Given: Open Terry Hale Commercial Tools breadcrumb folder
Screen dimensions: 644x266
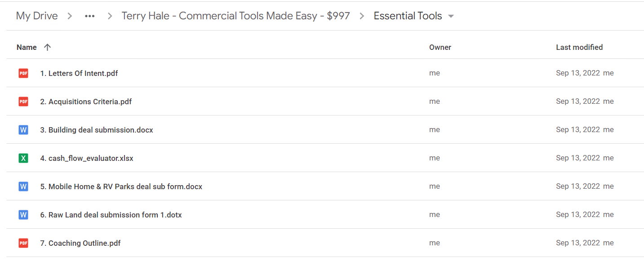Looking at the screenshot, I should 236,16.
